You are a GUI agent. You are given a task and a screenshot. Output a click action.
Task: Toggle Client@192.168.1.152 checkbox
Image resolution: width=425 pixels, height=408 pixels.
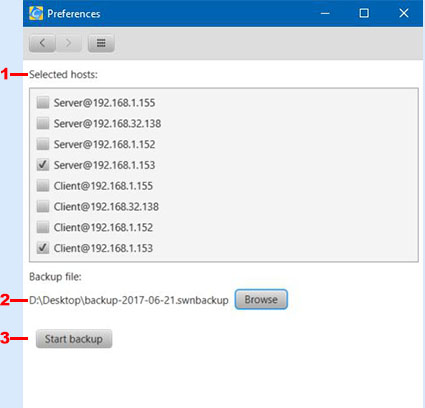click(x=43, y=227)
